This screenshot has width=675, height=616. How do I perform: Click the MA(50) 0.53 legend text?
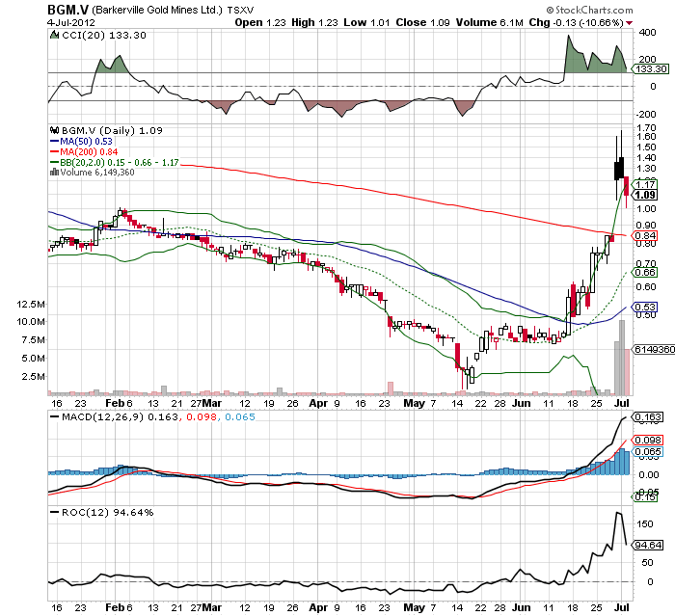tap(86, 141)
